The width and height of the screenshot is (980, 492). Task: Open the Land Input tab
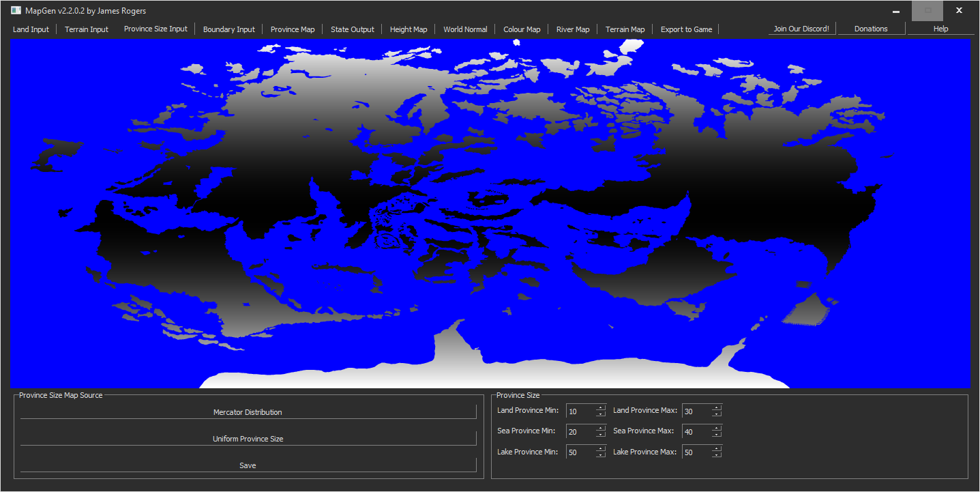click(x=31, y=29)
